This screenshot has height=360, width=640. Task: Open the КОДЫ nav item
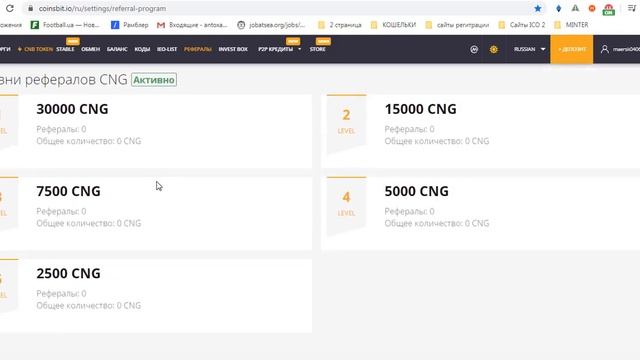(142, 49)
